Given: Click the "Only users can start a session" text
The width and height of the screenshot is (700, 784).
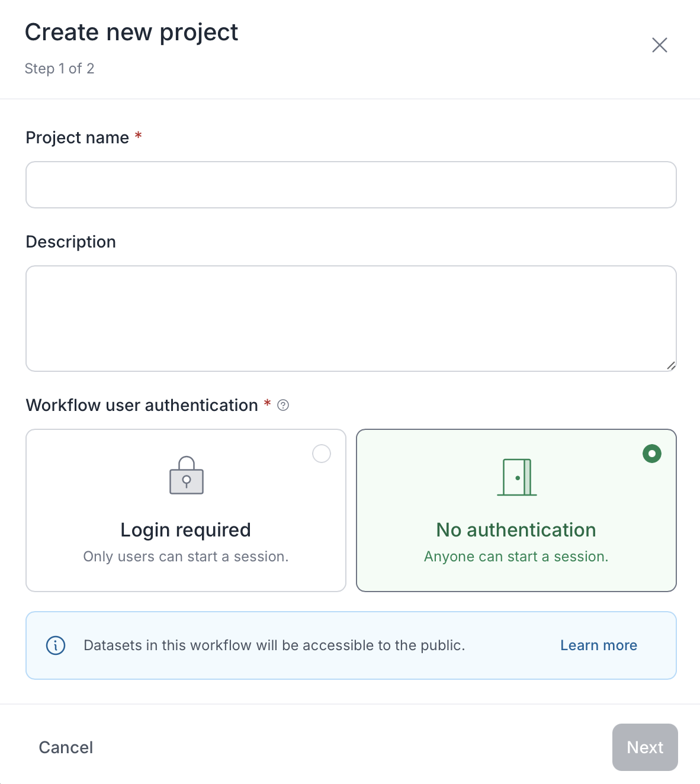Looking at the screenshot, I should click(185, 557).
